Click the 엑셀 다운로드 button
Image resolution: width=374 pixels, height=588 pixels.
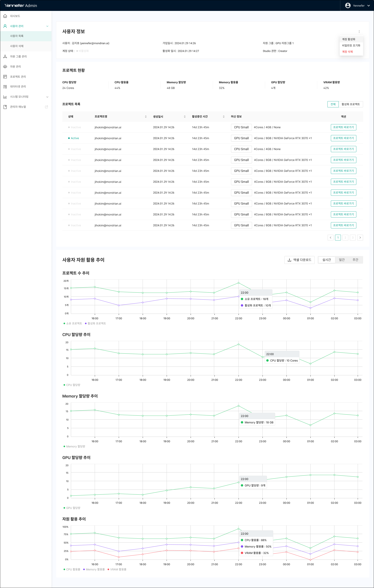pos(299,260)
